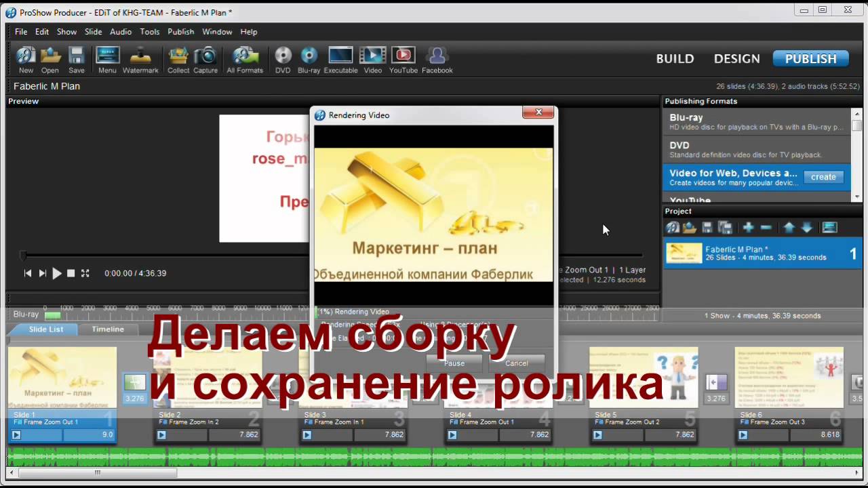Open the Audio menu
The image size is (868, 488).
tap(121, 32)
